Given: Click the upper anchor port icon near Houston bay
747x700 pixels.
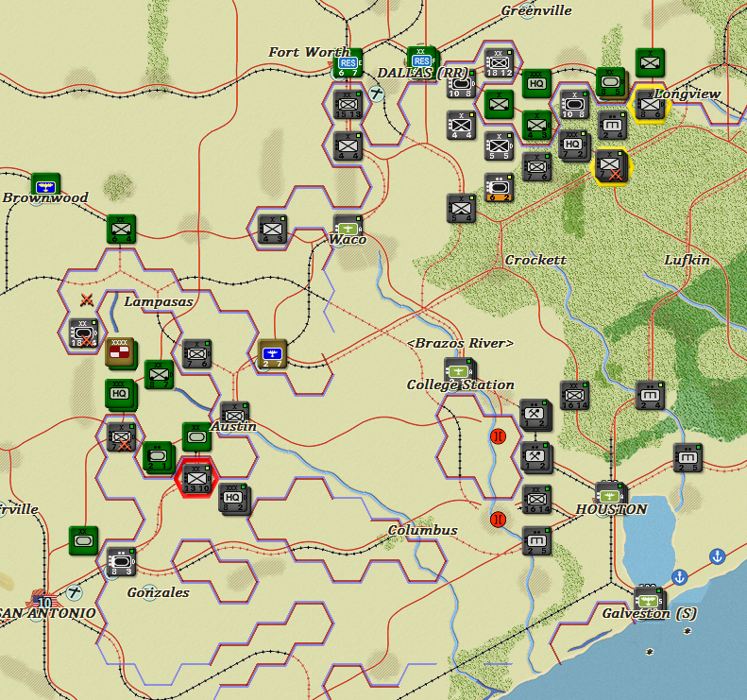Looking at the screenshot, I should [x=717, y=555].
